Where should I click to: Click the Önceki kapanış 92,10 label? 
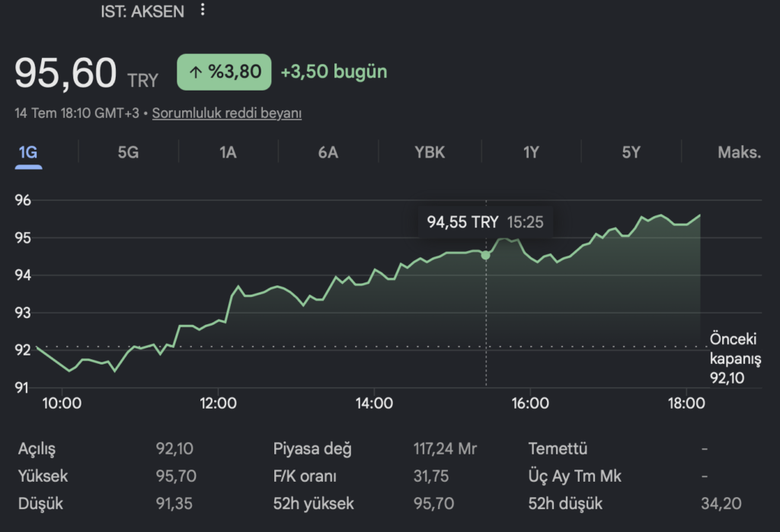point(735,358)
